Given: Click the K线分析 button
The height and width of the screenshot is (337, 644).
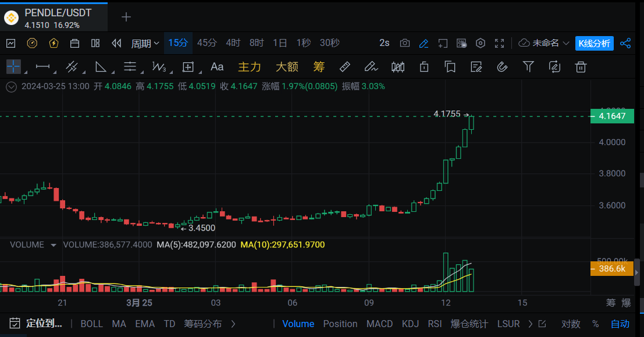Looking at the screenshot, I should pos(594,43).
